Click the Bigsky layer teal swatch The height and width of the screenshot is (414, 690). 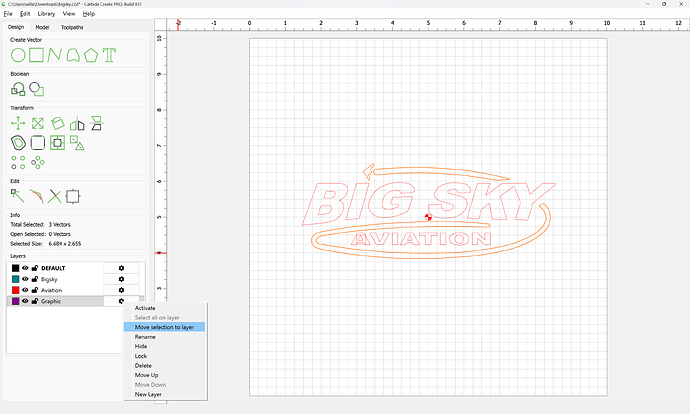(x=15, y=279)
